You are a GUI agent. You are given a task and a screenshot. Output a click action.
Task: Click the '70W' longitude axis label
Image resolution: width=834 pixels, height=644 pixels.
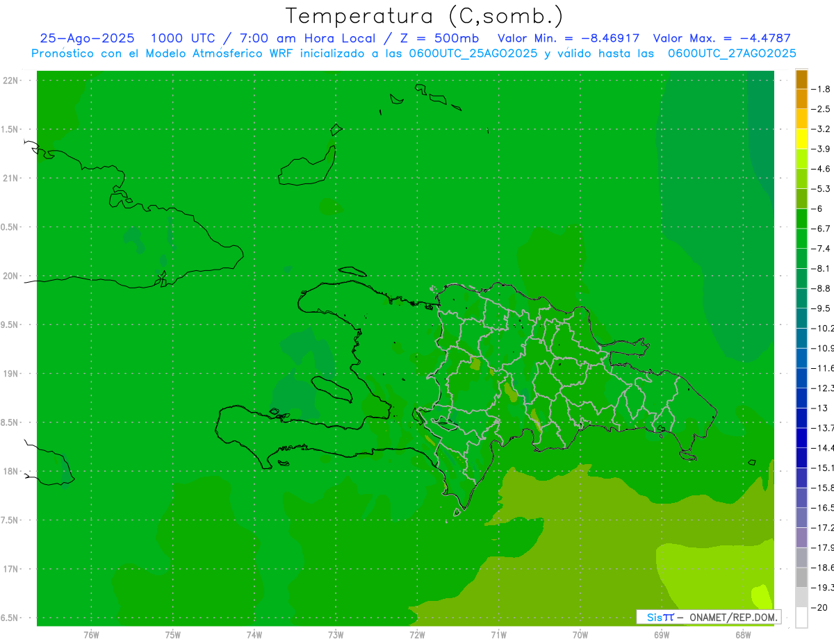(x=580, y=634)
